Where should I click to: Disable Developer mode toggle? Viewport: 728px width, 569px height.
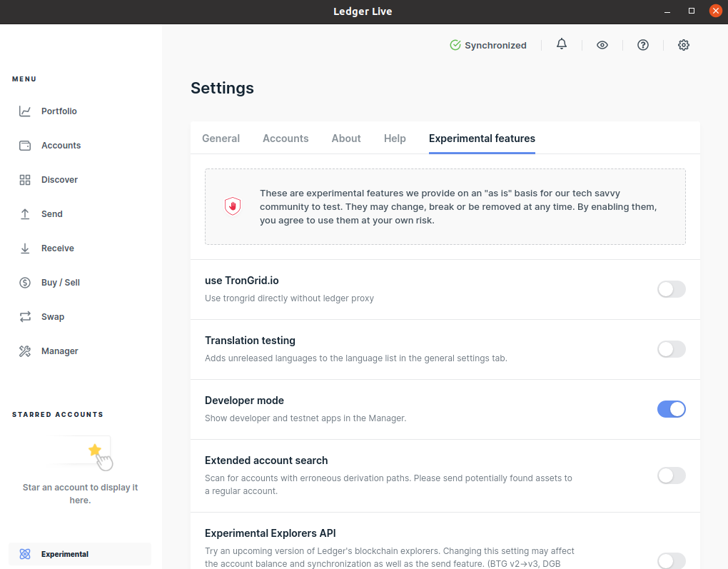click(671, 409)
